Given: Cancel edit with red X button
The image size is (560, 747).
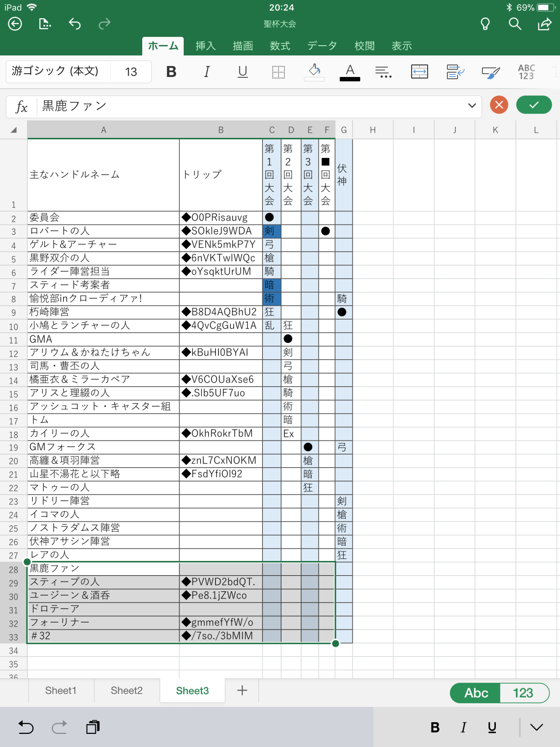Looking at the screenshot, I should point(499,105).
